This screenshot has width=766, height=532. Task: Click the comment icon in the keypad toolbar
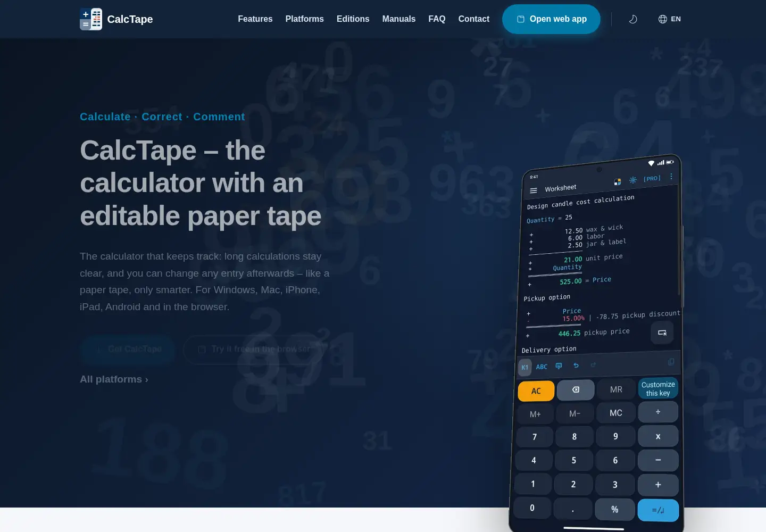point(559,365)
